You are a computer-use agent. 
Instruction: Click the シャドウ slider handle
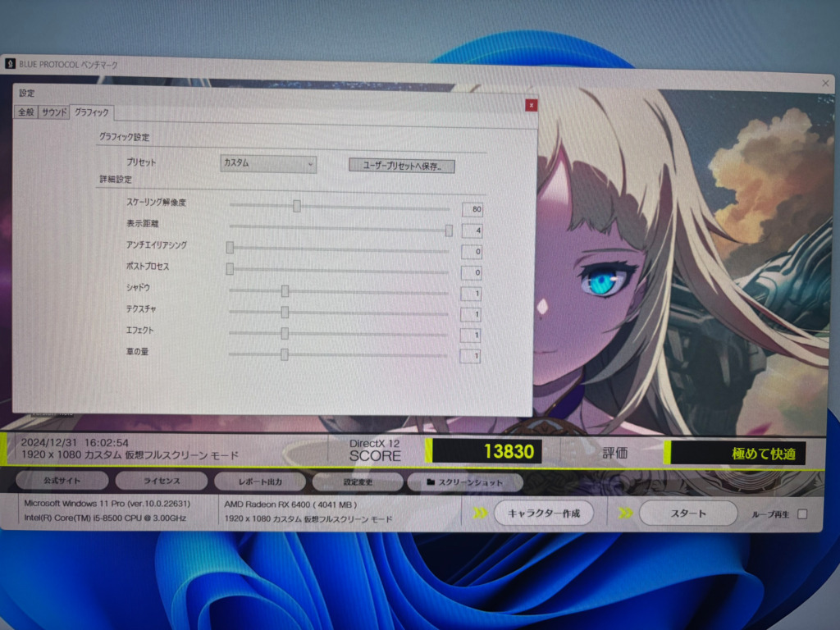[x=285, y=291]
